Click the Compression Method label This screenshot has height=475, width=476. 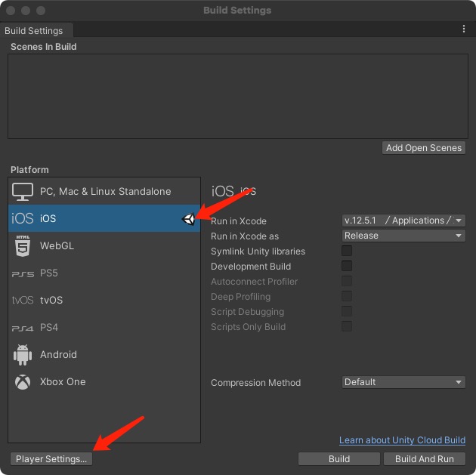[255, 383]
